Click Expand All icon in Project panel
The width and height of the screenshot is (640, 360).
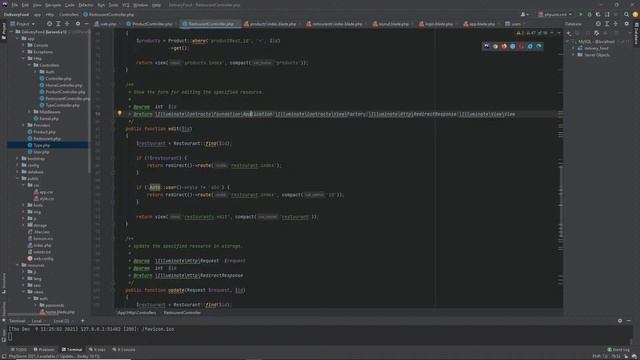(58, 24)
